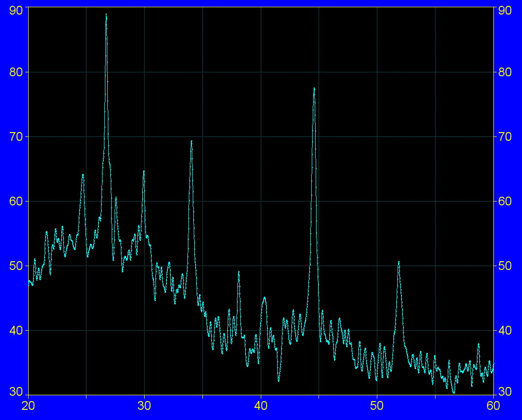Click the '20' label on bottom axis

click(28, 406)
